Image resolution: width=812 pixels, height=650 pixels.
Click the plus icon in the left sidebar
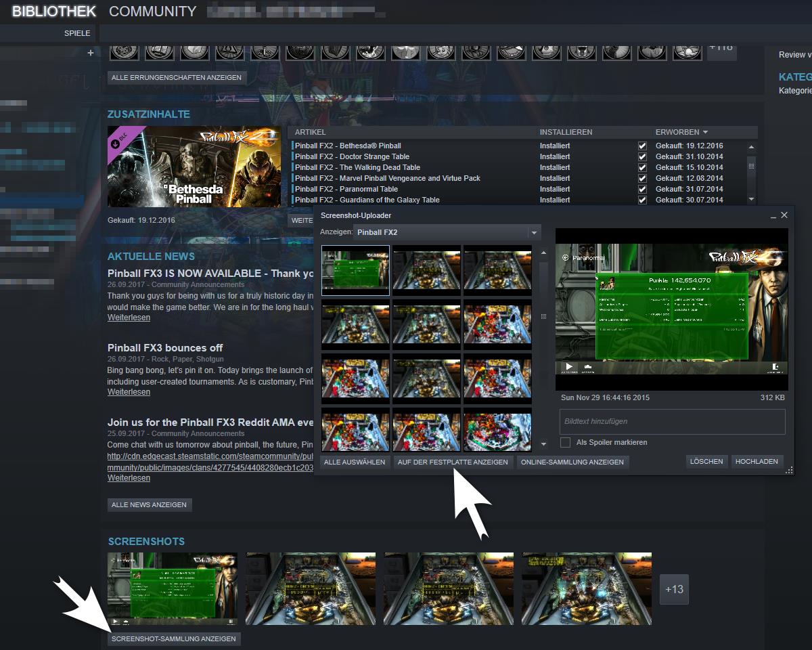(x=91, y=53)
